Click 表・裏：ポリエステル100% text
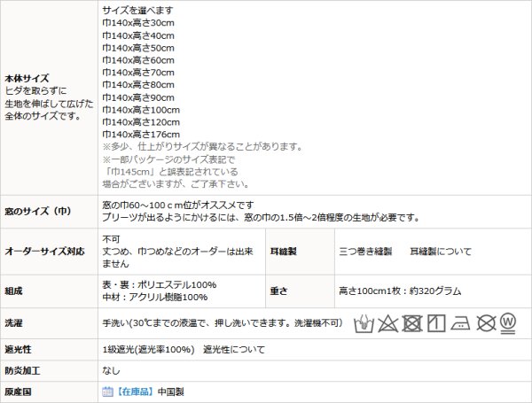532x403 pixels. 159,284
